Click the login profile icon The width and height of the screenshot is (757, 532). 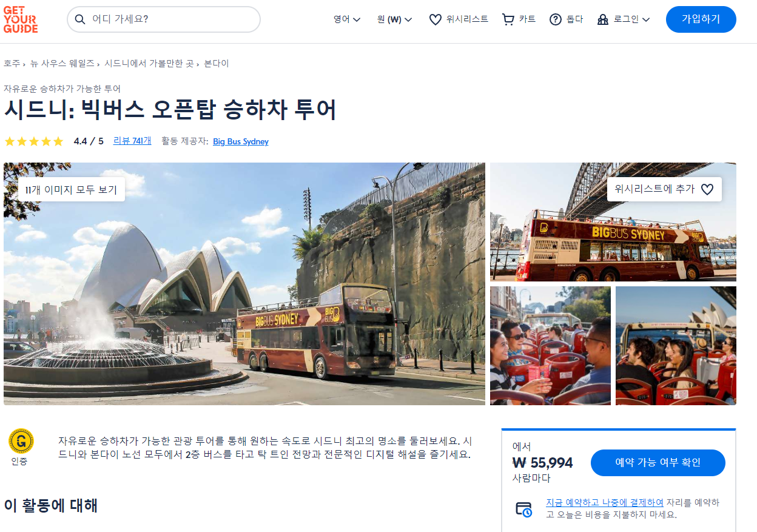click(x=603, y=19)
